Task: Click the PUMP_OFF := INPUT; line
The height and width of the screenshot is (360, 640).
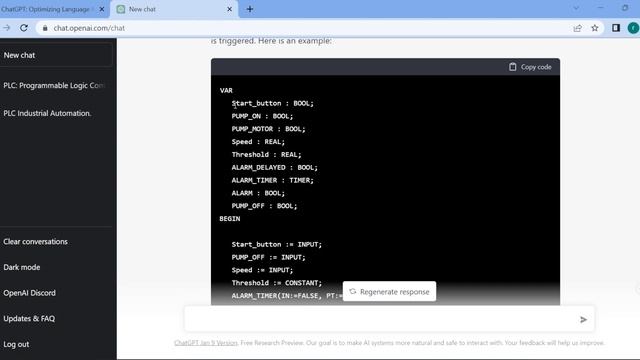Action: point(268,257)
